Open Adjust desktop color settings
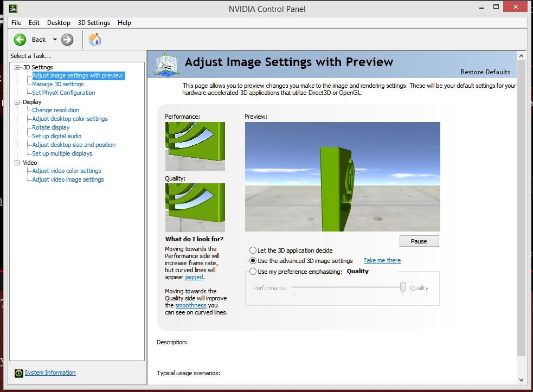Viewport: 533px width, 392px height. [70, 119]
